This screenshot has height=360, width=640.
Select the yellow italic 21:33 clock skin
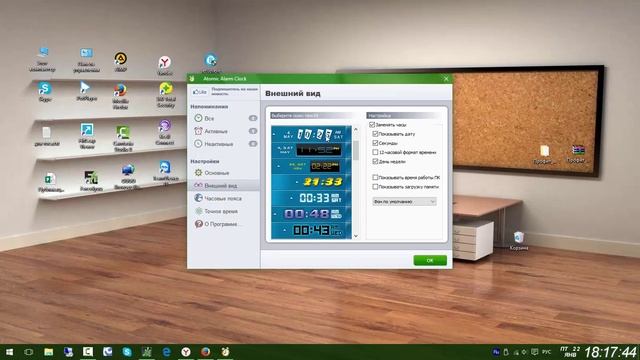(311, 182)
